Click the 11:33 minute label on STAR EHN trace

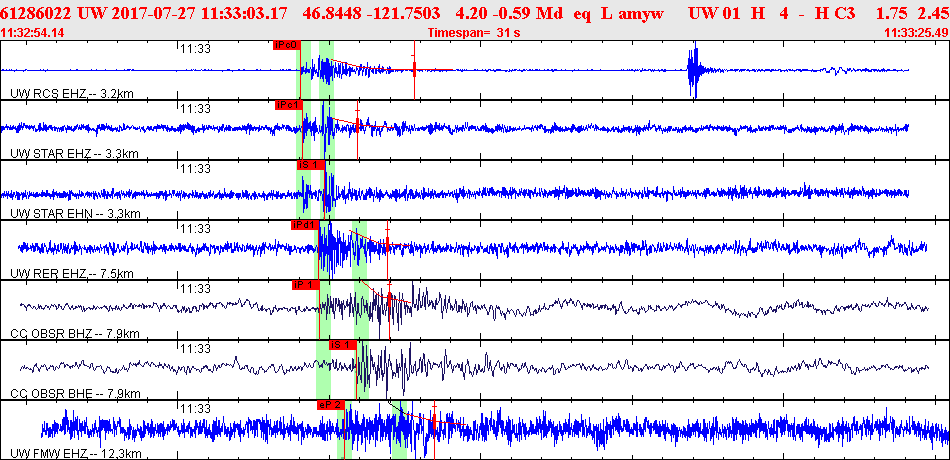coord(195,168)
